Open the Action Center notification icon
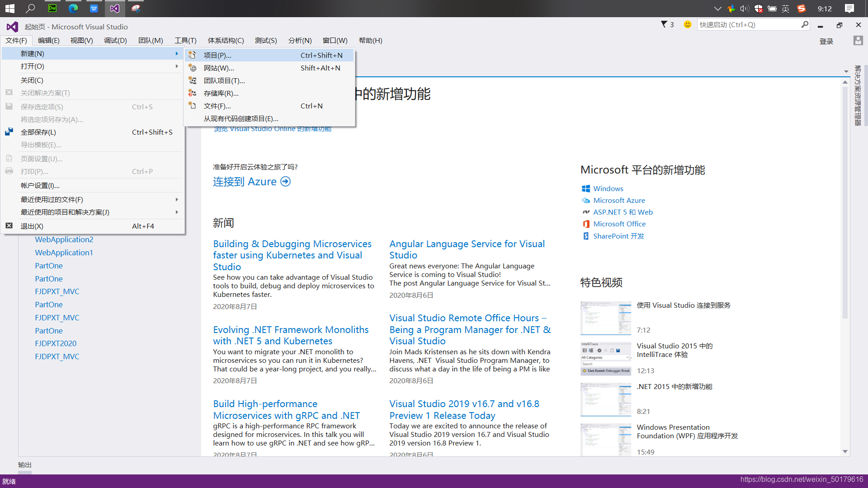The width and height of the screenshot is (868, 488). [849, 8]
